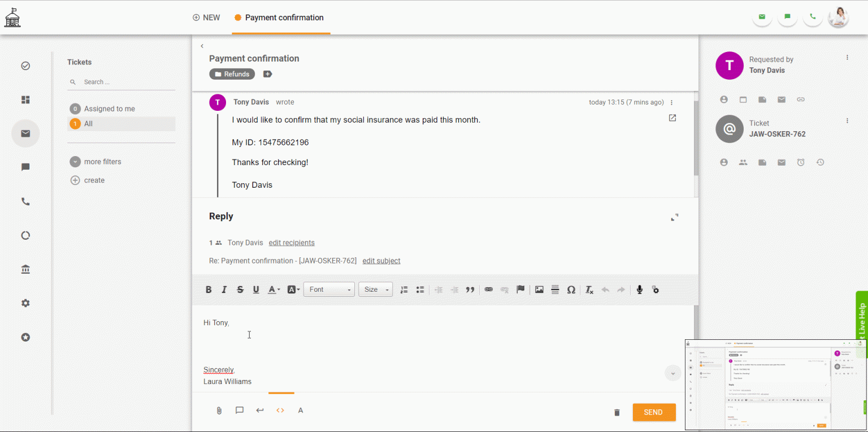868x432 pixels.
Task: Switch to the NEW tab
Action: pos(206,18)
